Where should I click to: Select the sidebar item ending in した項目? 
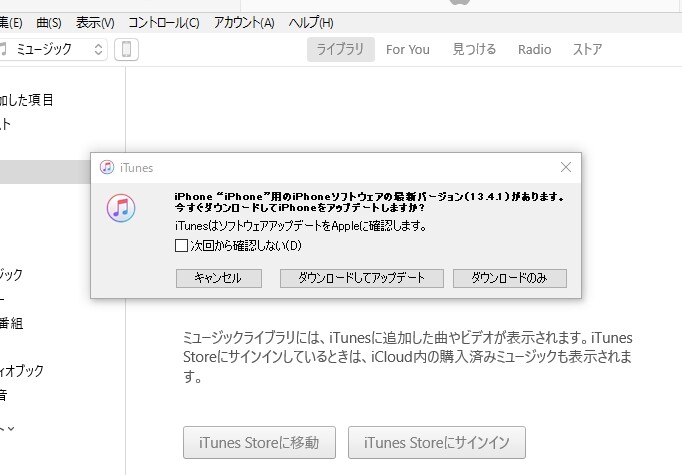pos(27,100)
